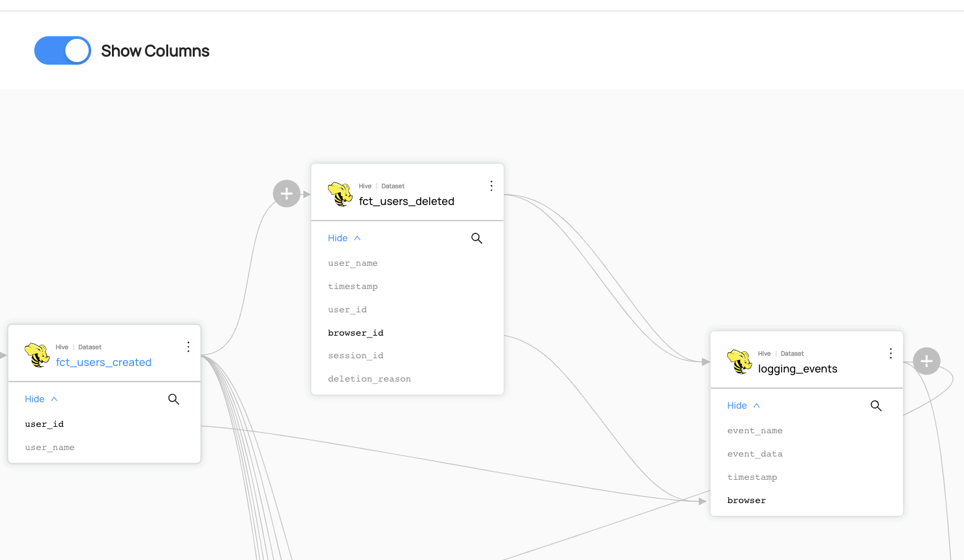The height and width of the screenshot is (560, 964).
Task: Click the Hive icon on logging_events node
Action: pos(739,361)
